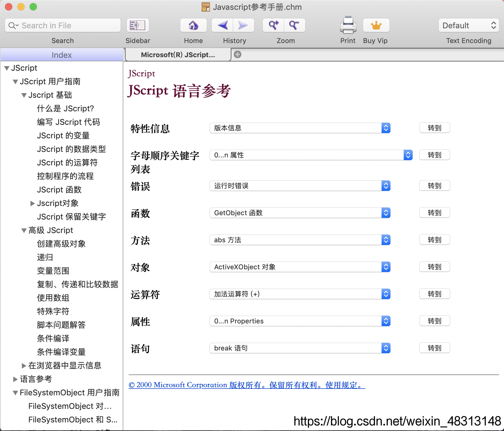Open 特殊字符 topic
The height and width of the screenshot is (431, 504).
coord(53,311)
